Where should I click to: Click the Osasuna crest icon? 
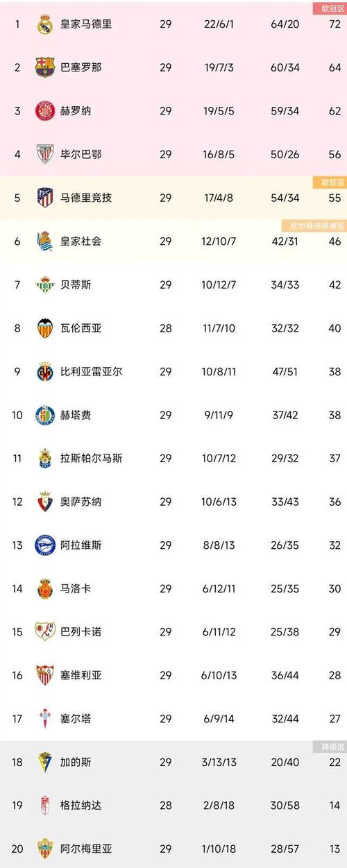click(45, 501)
